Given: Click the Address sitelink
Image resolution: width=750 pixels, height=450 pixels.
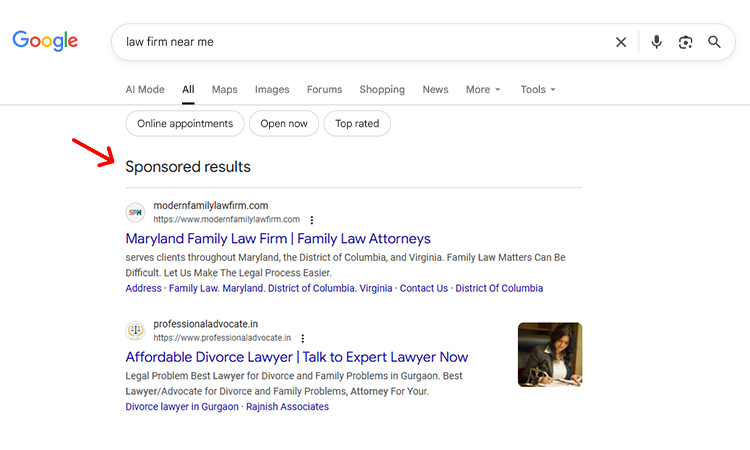Looking at the screenshot, I should (x=143, y=288).
